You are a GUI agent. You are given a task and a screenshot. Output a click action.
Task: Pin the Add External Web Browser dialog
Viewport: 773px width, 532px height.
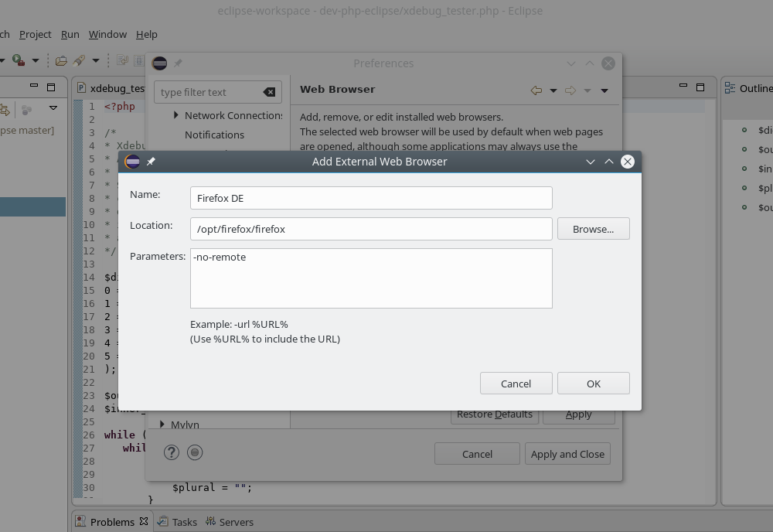[x=151, y=162]
